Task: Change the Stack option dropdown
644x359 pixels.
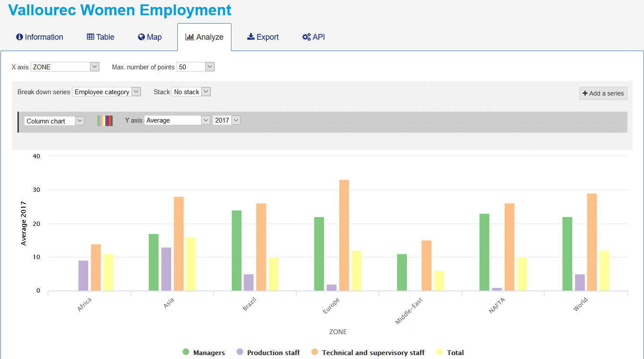Action: [x=191, y=92]
